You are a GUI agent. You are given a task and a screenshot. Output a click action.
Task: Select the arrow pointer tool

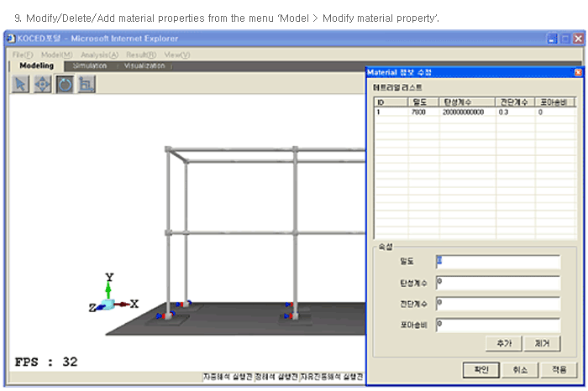21,84
